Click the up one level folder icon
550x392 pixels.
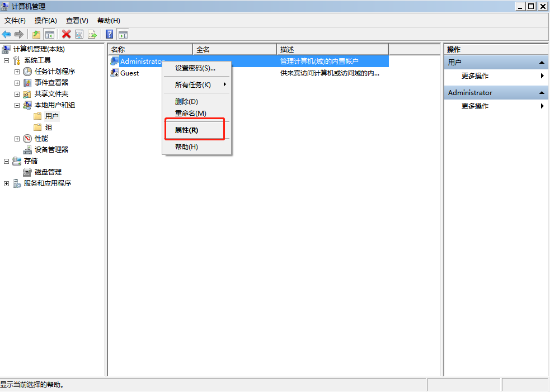[36, 34]
